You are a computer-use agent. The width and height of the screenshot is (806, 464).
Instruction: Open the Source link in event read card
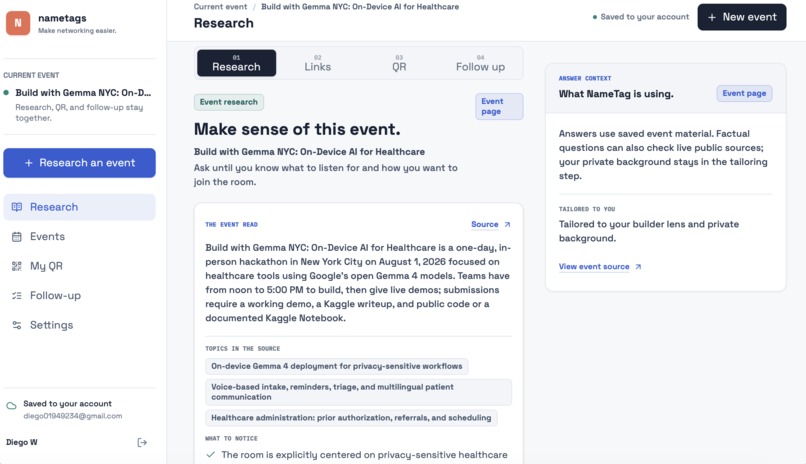pyautogui.click(x=491, y=225)
